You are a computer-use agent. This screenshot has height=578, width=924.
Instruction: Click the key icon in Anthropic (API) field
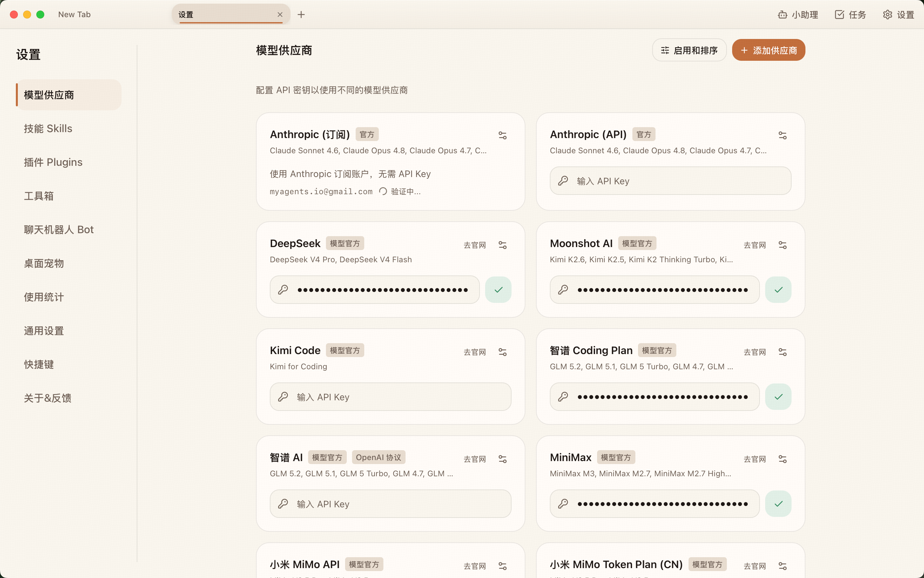563,181
